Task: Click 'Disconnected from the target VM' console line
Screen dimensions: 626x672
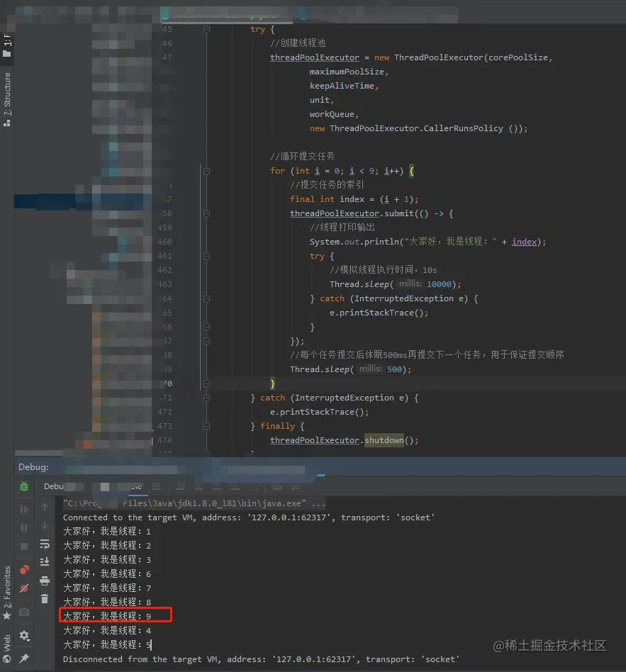Action: point(261,659)
